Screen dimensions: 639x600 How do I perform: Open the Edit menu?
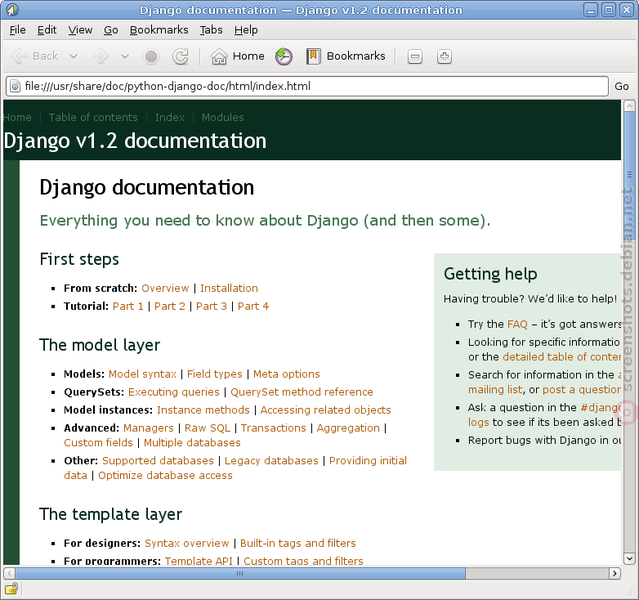tap(47, 30)
